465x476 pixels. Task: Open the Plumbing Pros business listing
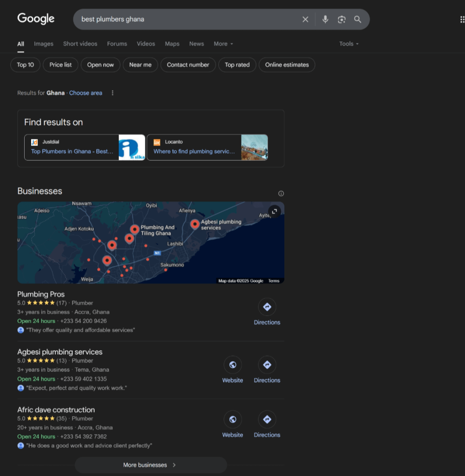(x=41, y=294)
